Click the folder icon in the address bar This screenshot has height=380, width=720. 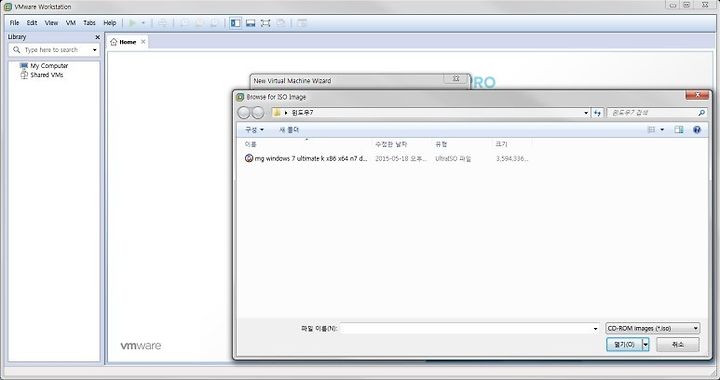click(276, 112)
